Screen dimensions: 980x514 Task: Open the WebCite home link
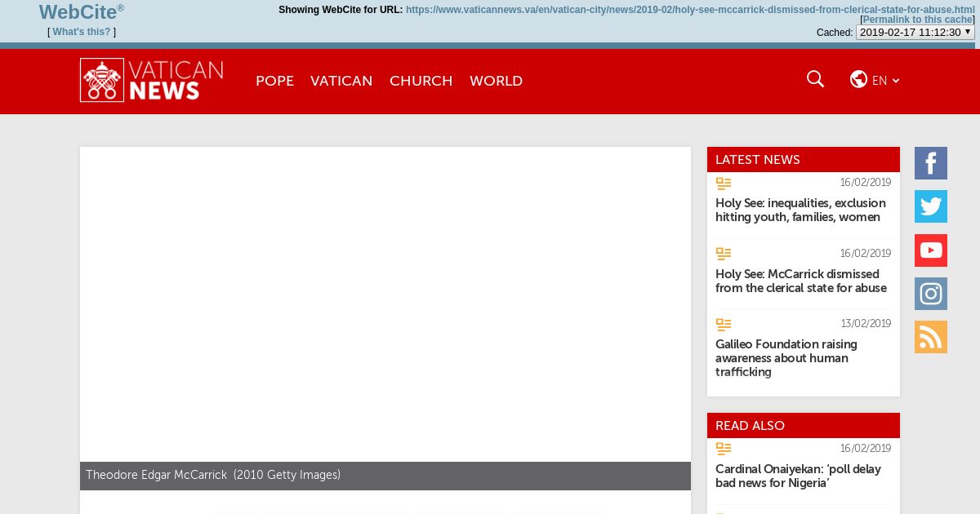(x=81, y=11)
